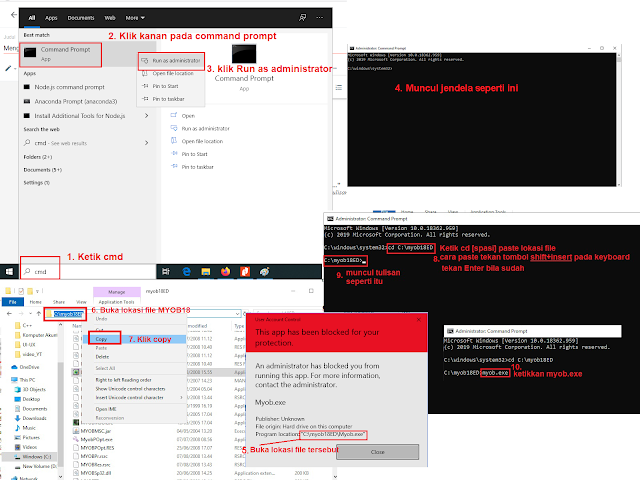Select Music folder in navigation pane

pyautogui.click(x=25, y=428)
